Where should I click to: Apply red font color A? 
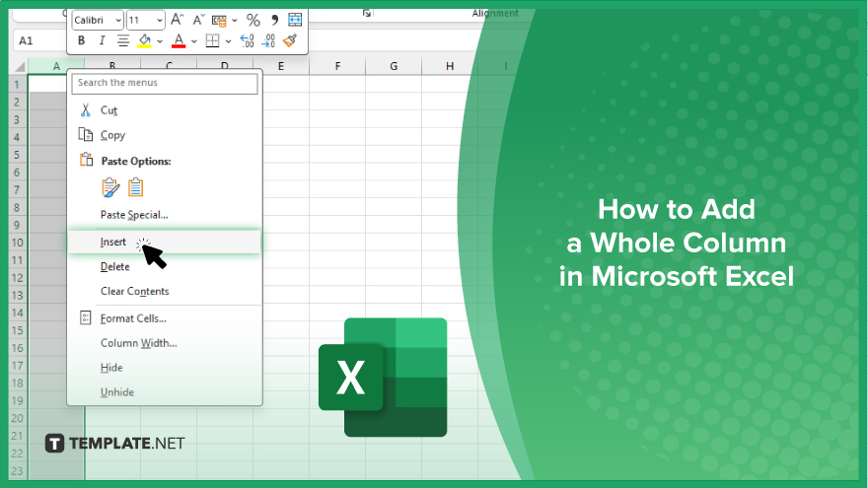pos(179,41)
